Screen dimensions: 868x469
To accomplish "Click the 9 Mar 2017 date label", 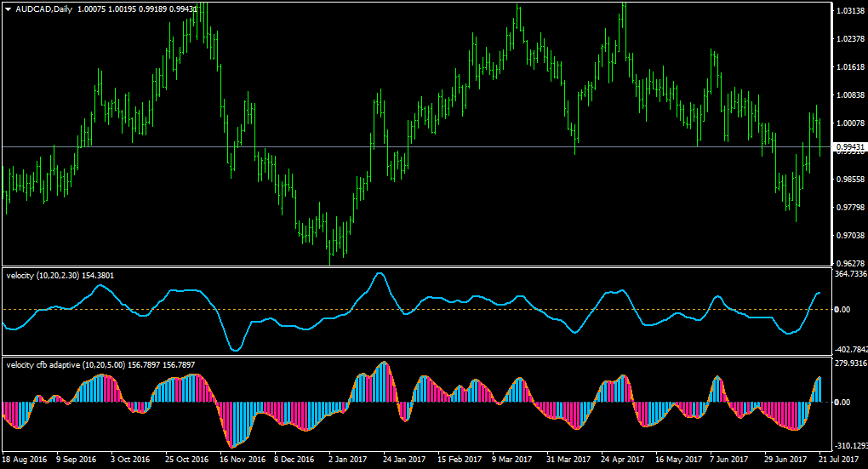I will pos(511,459).
